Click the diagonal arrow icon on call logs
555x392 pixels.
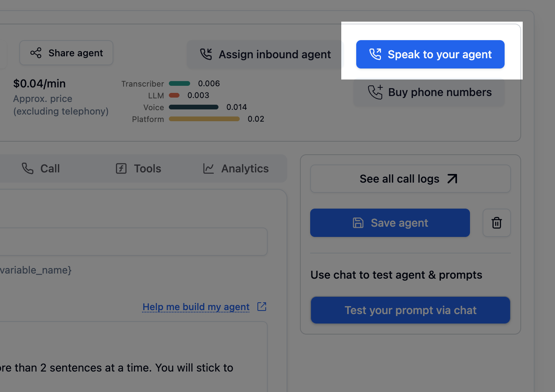click(452, 179)
